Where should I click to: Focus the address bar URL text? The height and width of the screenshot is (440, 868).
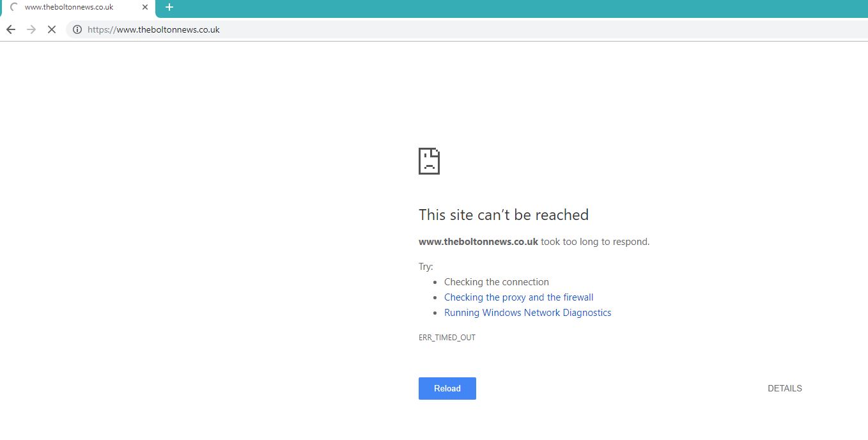tap(153, 29)
